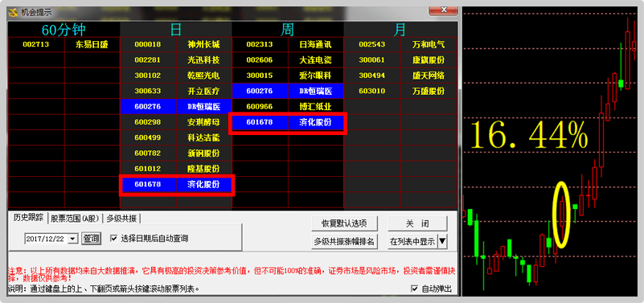Select the 历史跟踪 tab

click(x=28, y=218)
